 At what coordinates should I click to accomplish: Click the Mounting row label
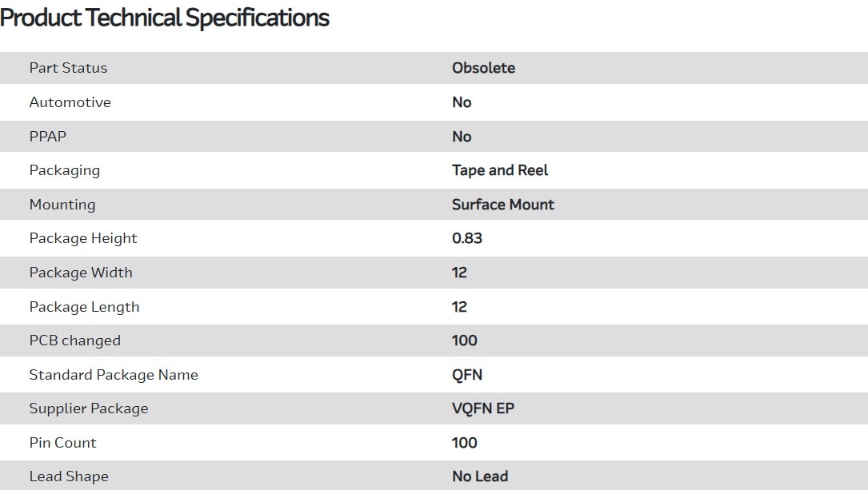click(62, 205)
